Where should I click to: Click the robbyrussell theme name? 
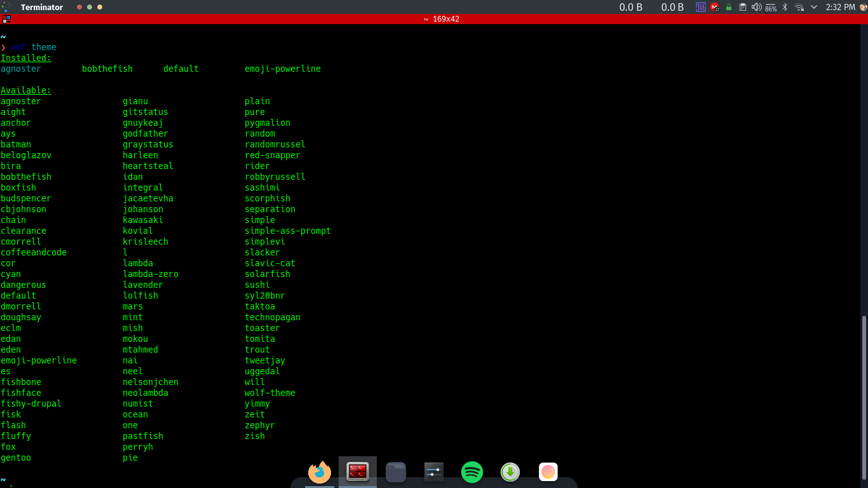point(275,177)
